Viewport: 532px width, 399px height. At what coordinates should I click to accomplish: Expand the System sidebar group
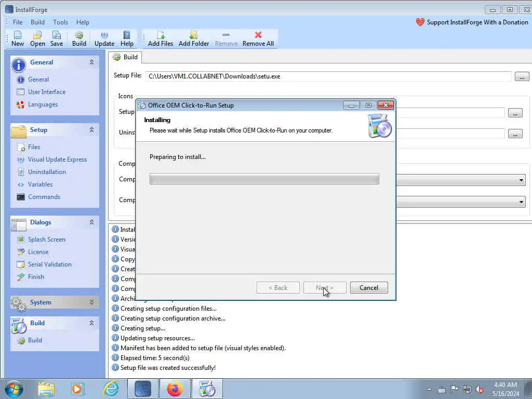coord(91,302)
